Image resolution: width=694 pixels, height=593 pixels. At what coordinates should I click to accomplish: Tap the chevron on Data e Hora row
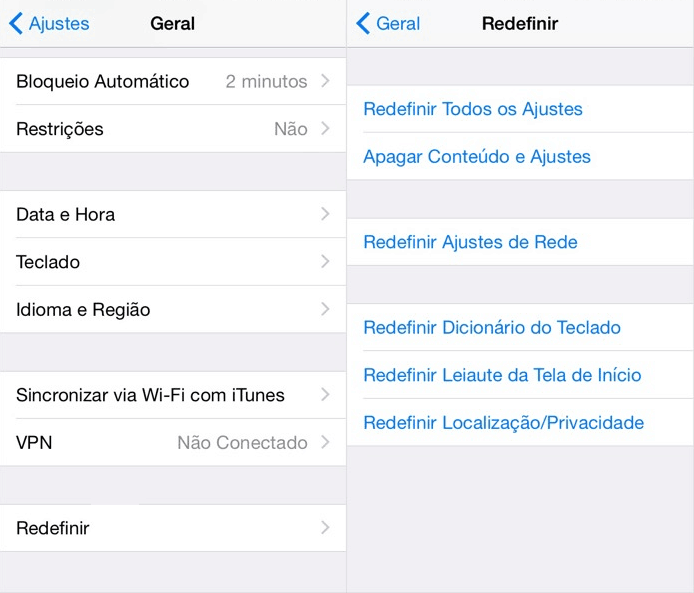pos(325,214)
